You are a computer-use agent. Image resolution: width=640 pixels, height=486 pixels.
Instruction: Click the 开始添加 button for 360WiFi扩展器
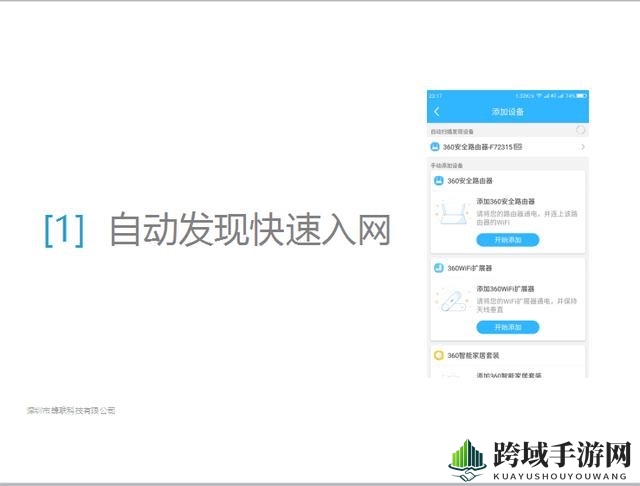click(x=507, y=327)
